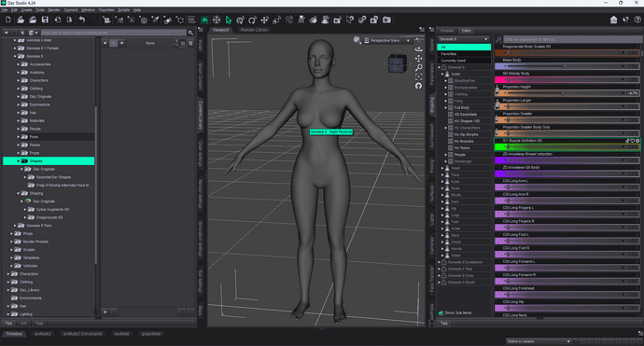Open the aniMate2 tab

click(x=43, y=334)
